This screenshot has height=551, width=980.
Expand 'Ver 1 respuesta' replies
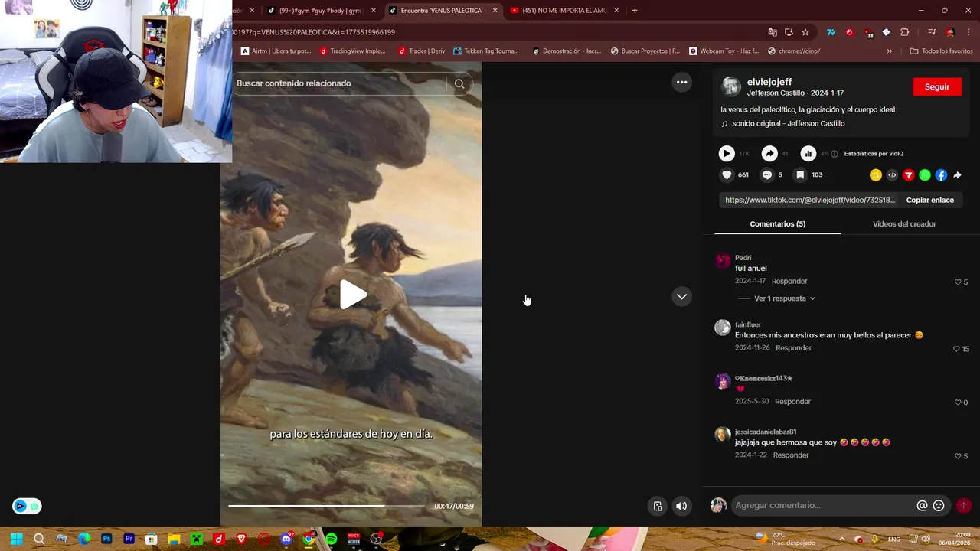784,298
